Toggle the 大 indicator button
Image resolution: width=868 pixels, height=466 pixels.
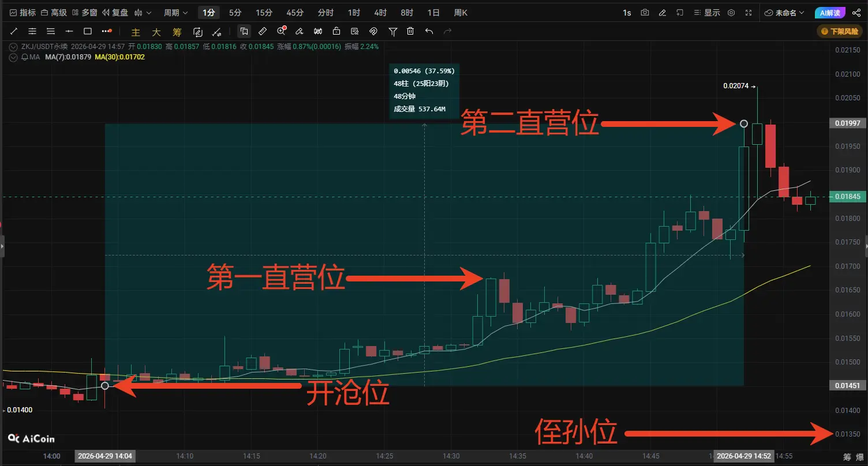pyautogui.click(x=156, y=32)
